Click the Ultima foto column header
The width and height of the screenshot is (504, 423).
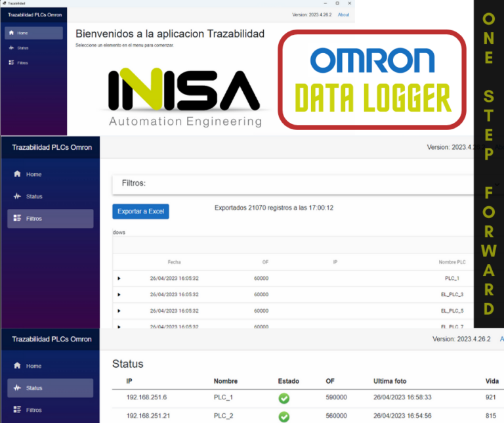tap(390, 381)
